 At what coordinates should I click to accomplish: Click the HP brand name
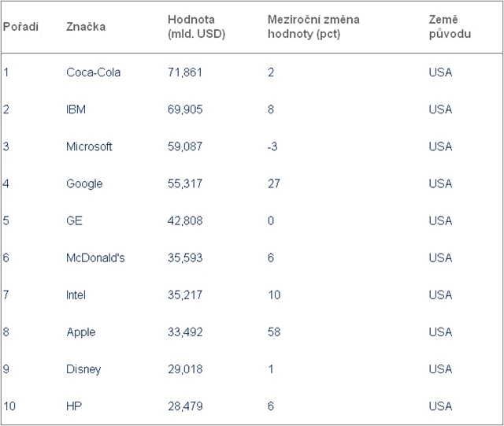(74, 406)
